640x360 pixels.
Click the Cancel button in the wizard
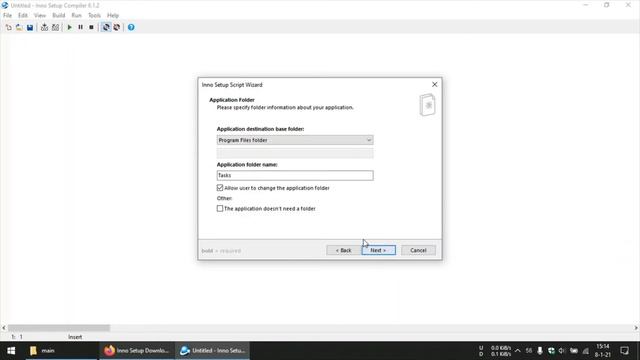tap(418, 250)
